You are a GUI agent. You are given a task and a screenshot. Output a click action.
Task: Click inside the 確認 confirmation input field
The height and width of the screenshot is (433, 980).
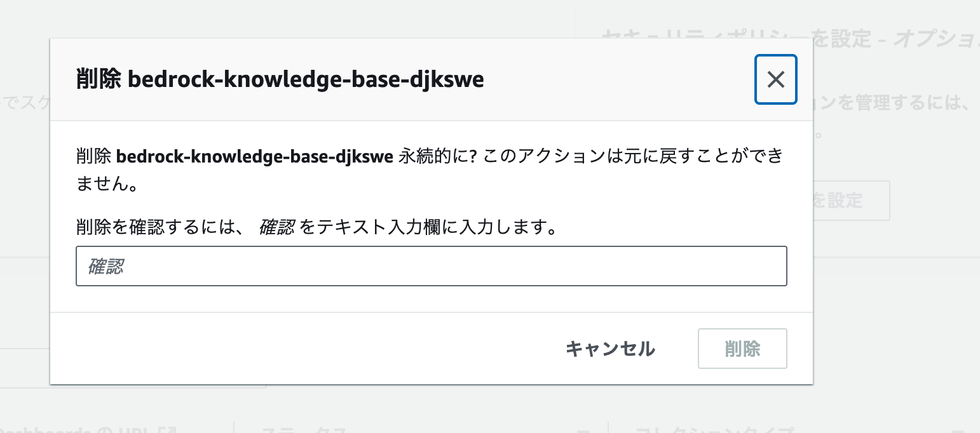coord(431,266)
